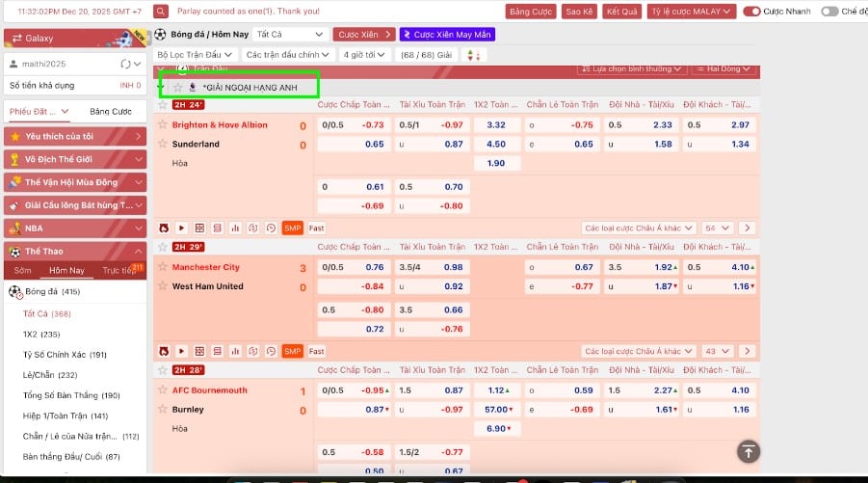Click the scoreboard list icon under Brighton match

click(x=217, y=228)
